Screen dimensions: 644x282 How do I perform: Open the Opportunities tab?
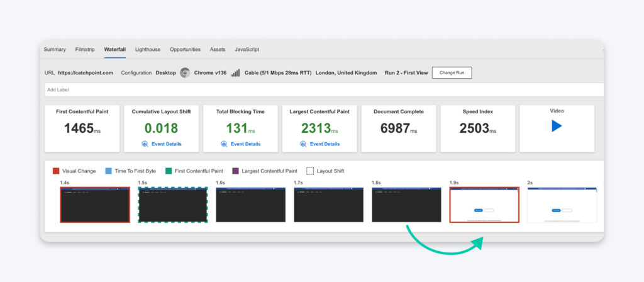click(x=185, y=50)
